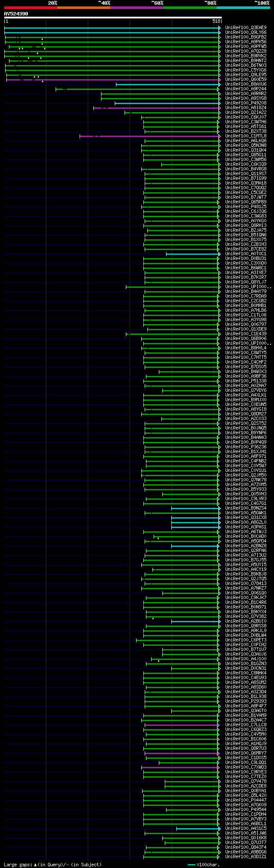
Task: Click the cyan alignment bar for UniRef100_A0T0C1
Action: click(x=193, y=254)
